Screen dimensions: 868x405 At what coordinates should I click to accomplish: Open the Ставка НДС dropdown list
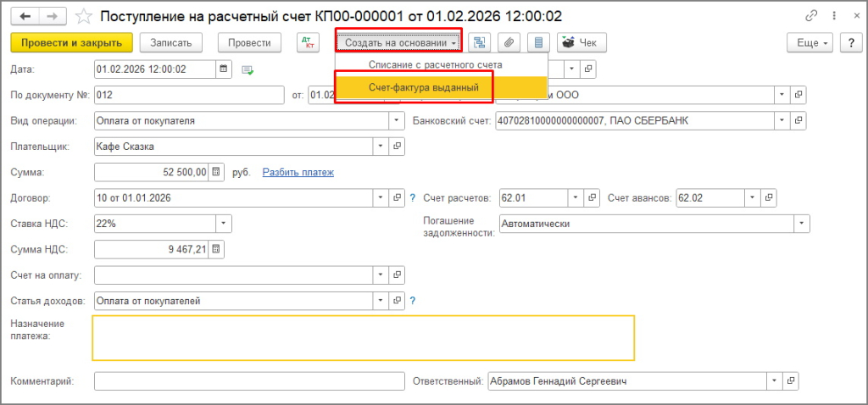coord(223,224)
